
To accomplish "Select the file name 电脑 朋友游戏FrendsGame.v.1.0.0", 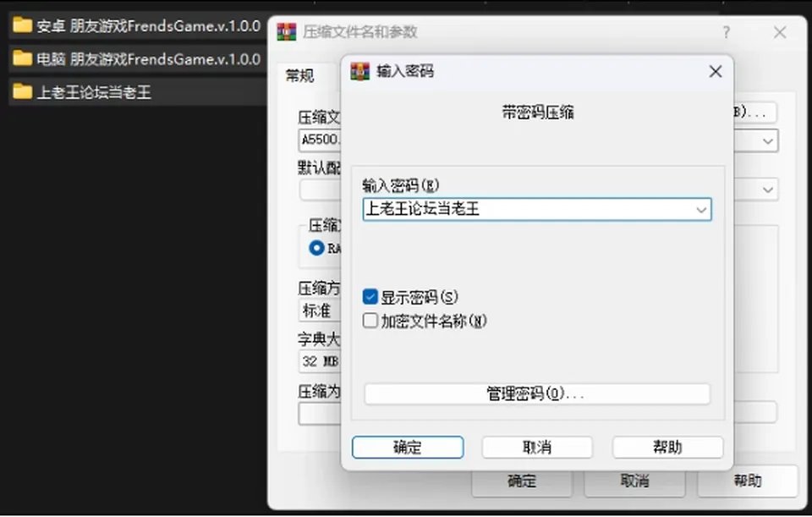I will pos(149,59).
